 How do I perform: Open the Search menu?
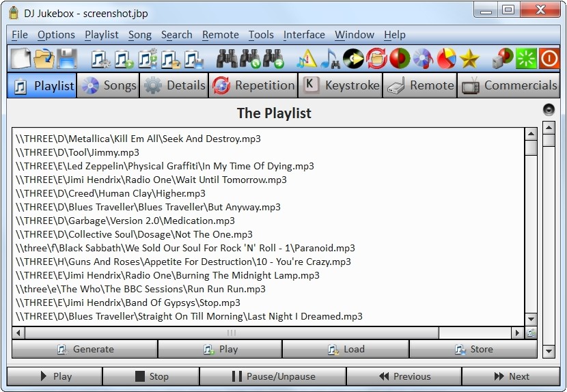(176, 35)
